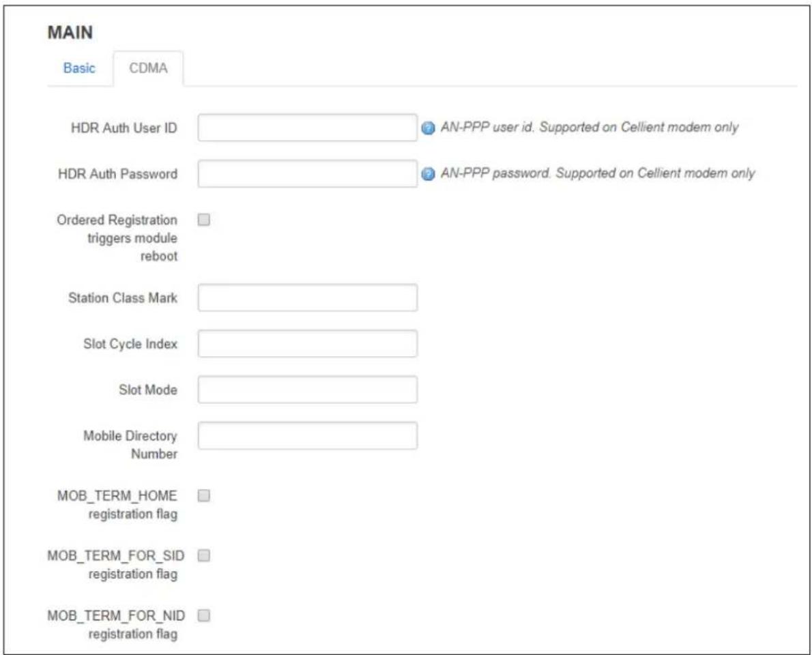
Task: Click the 'HDR Auth User ID' label
Action: point(124,128)
